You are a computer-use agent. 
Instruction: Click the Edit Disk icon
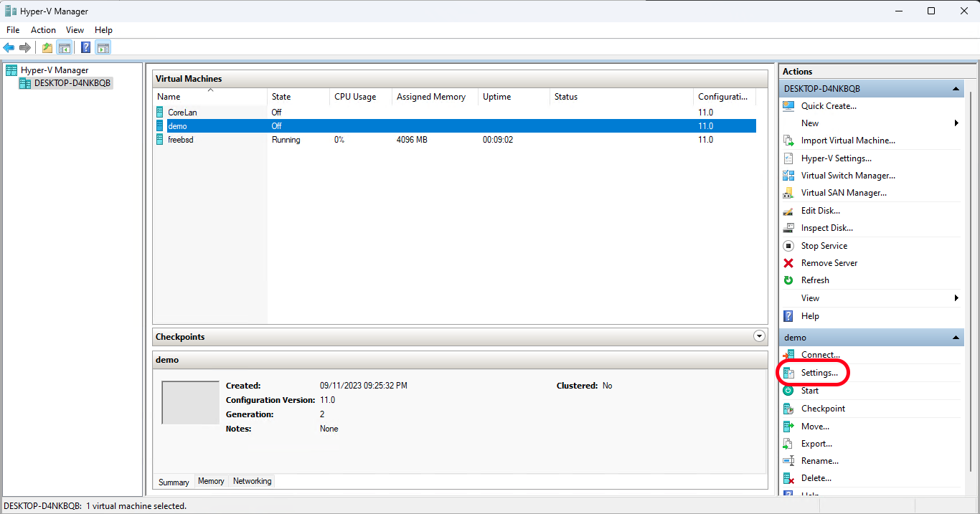point(788,211)
